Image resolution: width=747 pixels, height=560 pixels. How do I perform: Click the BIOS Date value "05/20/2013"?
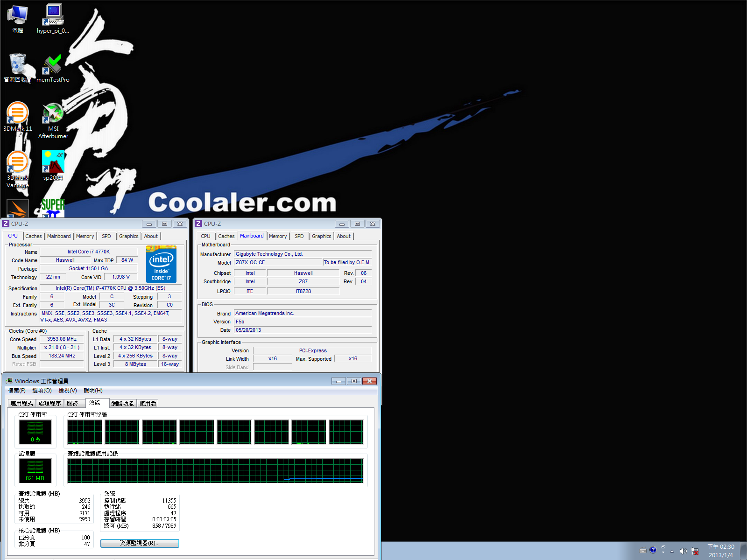[303, 330]
